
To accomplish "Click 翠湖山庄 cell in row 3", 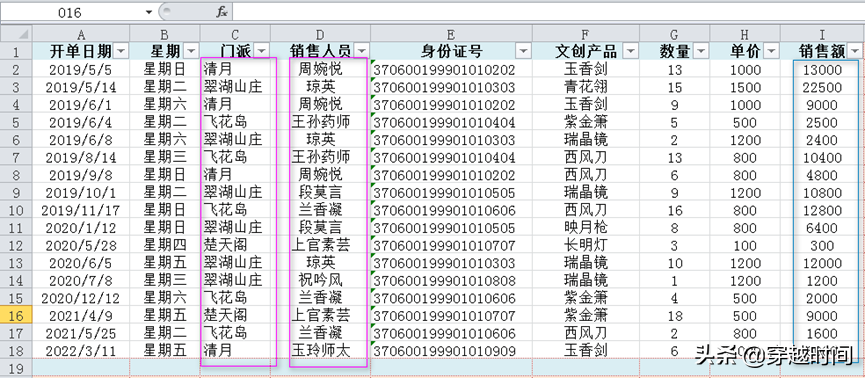I will pos(235,87).
